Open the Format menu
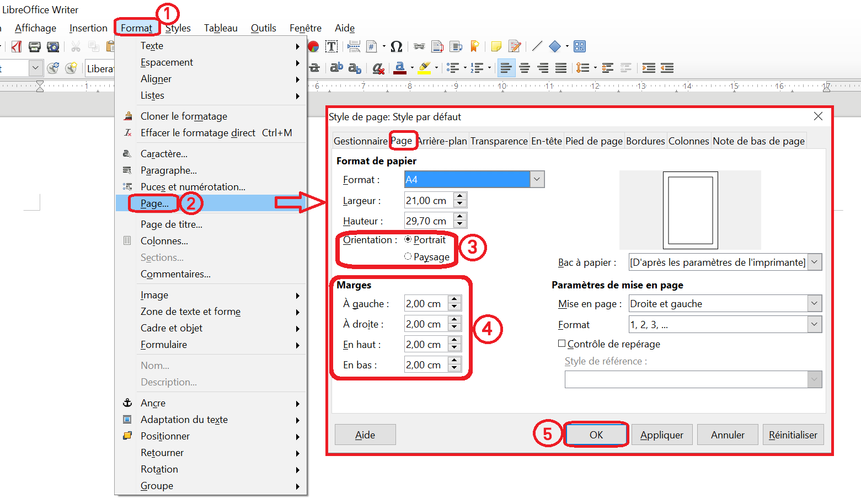 136,28
